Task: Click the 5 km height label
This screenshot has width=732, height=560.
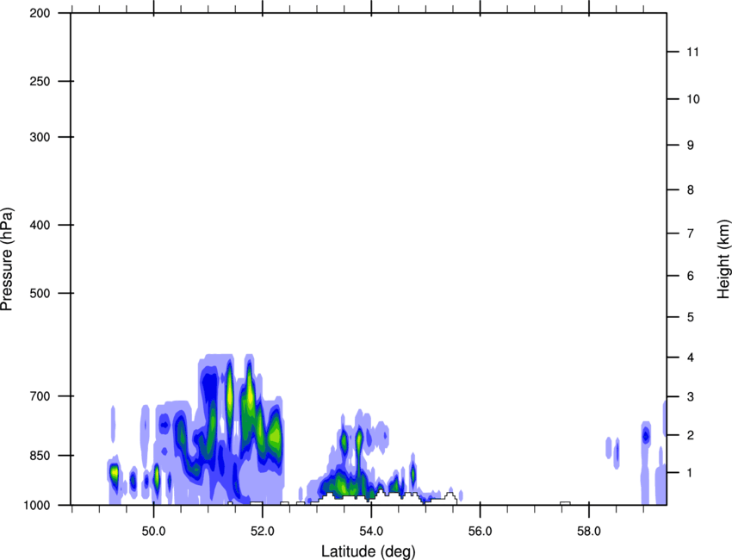Action: (691, 317)
